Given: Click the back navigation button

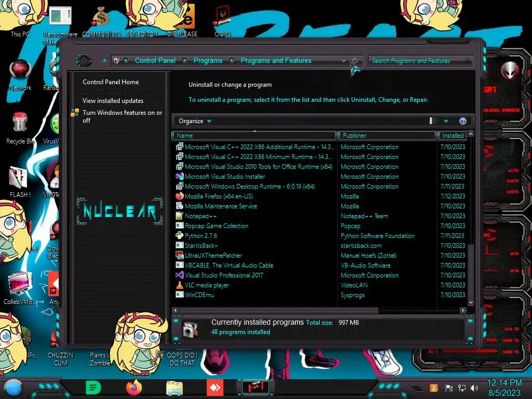Looking at the screenshot, I should point(84,61).
